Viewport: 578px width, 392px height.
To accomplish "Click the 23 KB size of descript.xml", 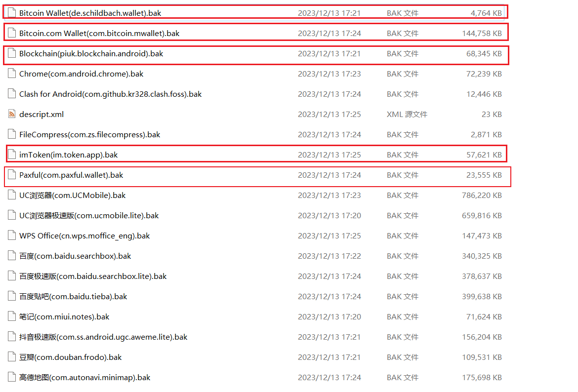I will click(x=492, y=115).
